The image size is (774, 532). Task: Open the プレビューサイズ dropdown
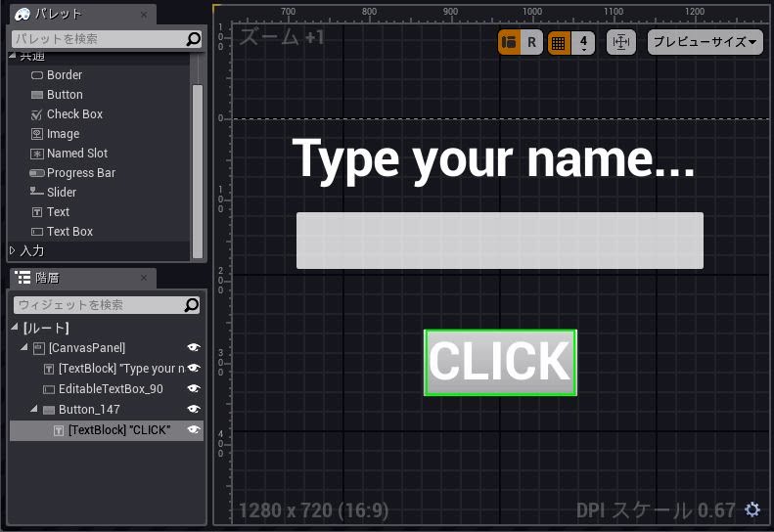click(x=705, y=43)
